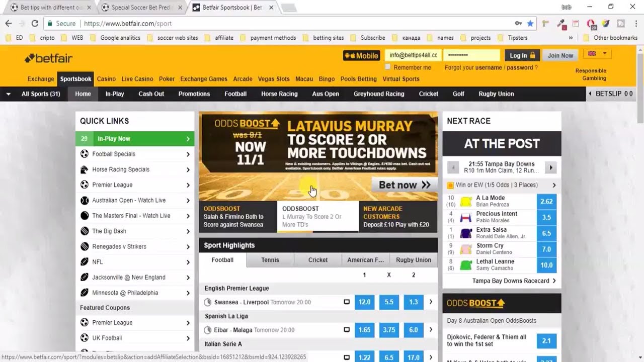644x362 pixels.
Task: Click the NFL football icon
Action: coord(85,262)
